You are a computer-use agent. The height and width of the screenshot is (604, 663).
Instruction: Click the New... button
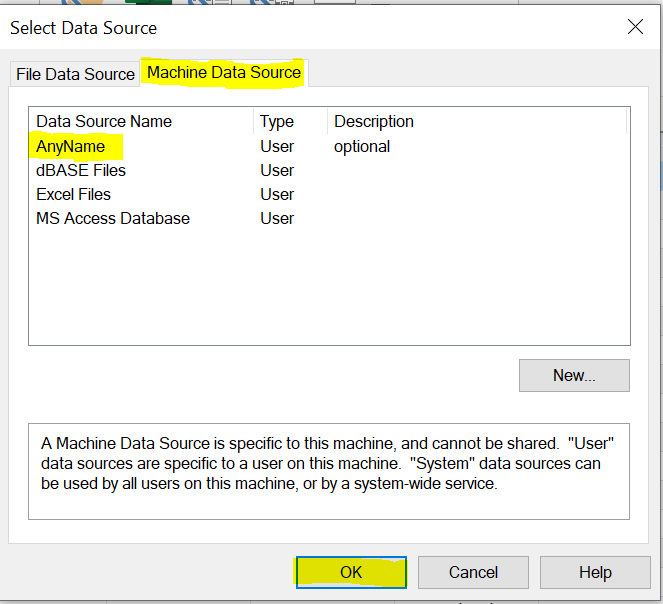tap(574, 376)
